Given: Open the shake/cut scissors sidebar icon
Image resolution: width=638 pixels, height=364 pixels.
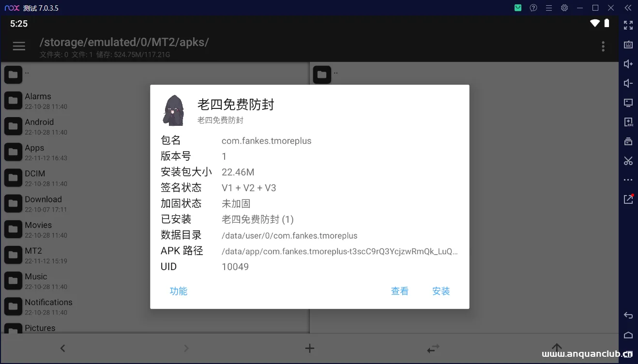Looking at the screenshot, I should click(628, 160).
